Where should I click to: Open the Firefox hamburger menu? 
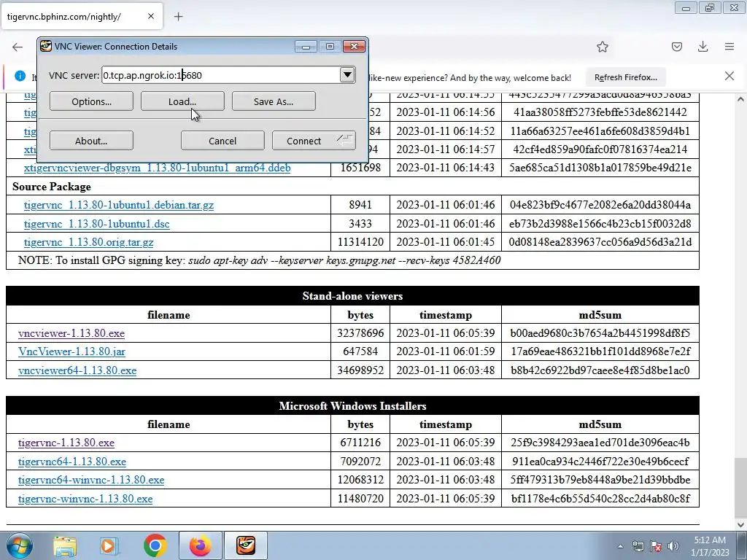coord(729,47)
